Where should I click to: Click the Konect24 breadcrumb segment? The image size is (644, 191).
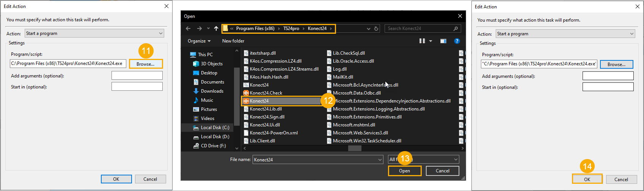(x=317, y=28)
